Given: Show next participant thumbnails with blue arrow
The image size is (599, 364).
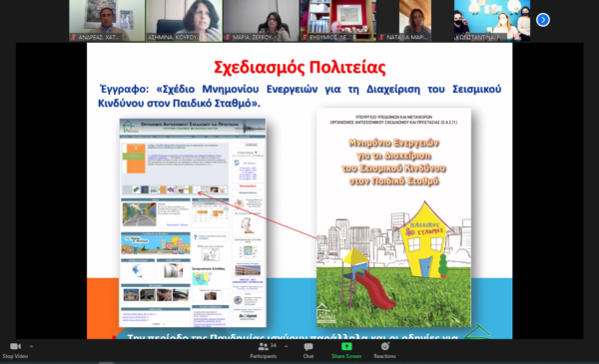Looking at the screenshot, I should (x=543, y=20).
